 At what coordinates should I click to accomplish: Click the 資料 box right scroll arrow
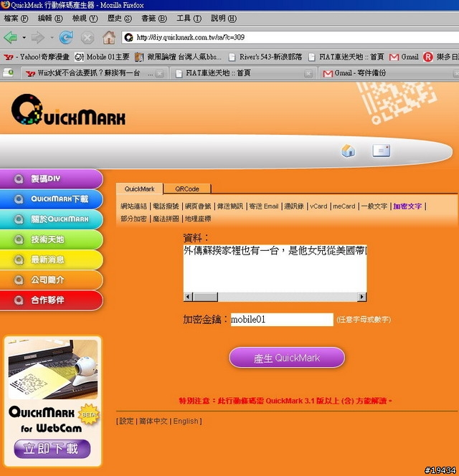[361, 297]
